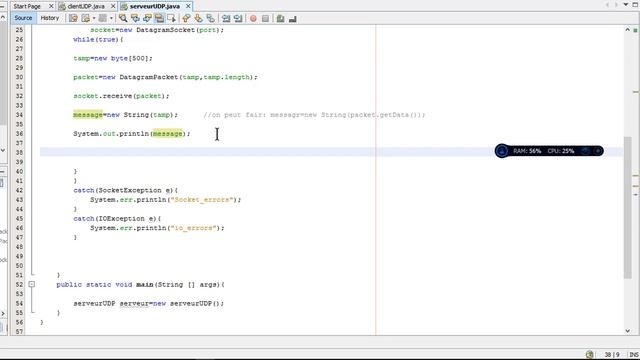This screenshot has width=640, height=360.
Task: Open the dropdown beside the forward icon
Action: coord(111,18)
